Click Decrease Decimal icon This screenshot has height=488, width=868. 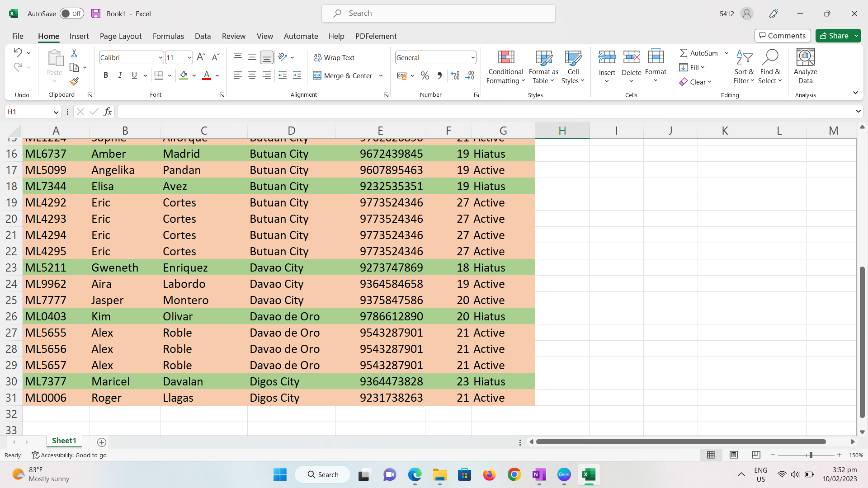pos(470,75)
